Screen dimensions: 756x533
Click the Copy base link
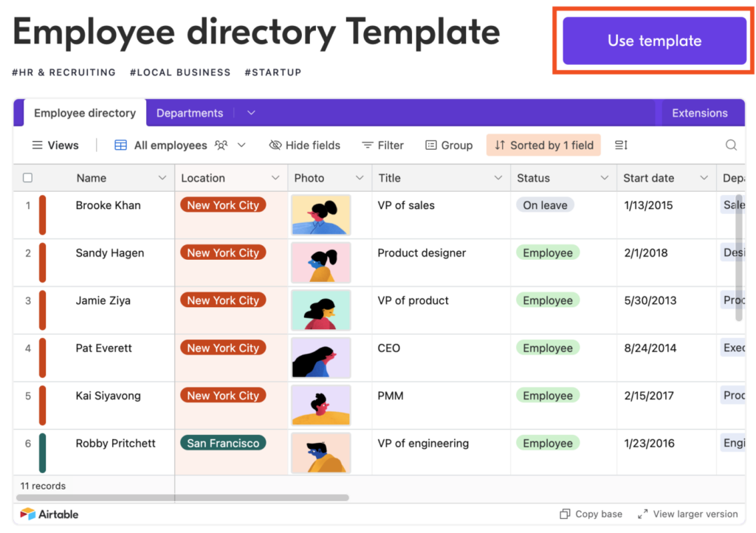(591, 515)
